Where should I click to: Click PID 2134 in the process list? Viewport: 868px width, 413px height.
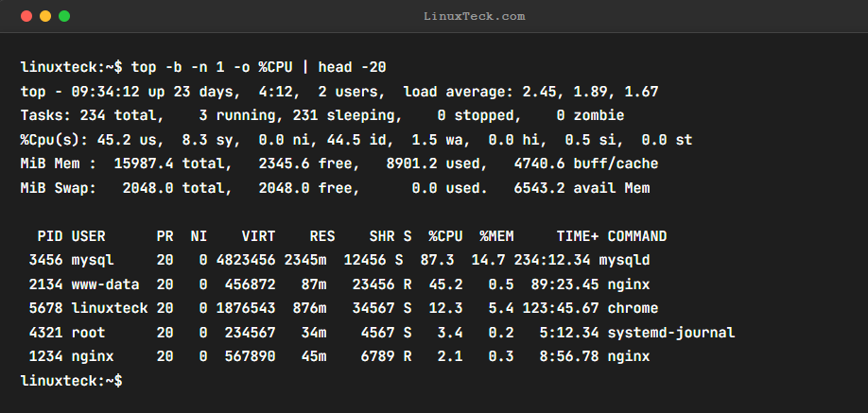pos(45,284)
